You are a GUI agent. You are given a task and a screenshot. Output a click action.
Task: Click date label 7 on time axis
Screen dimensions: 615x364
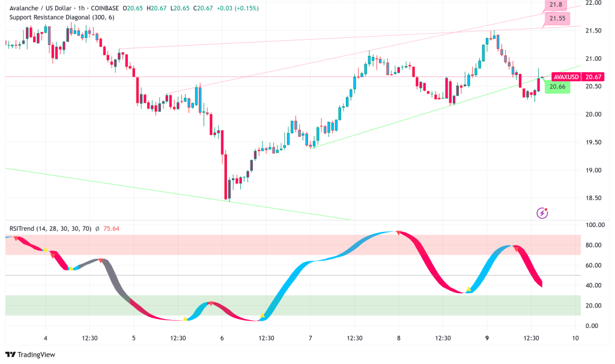[x=311, y=338]
